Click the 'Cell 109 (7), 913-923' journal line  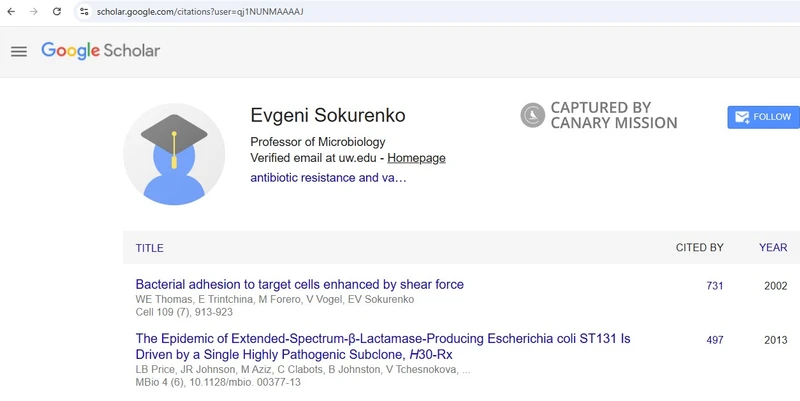click(184, 312)
